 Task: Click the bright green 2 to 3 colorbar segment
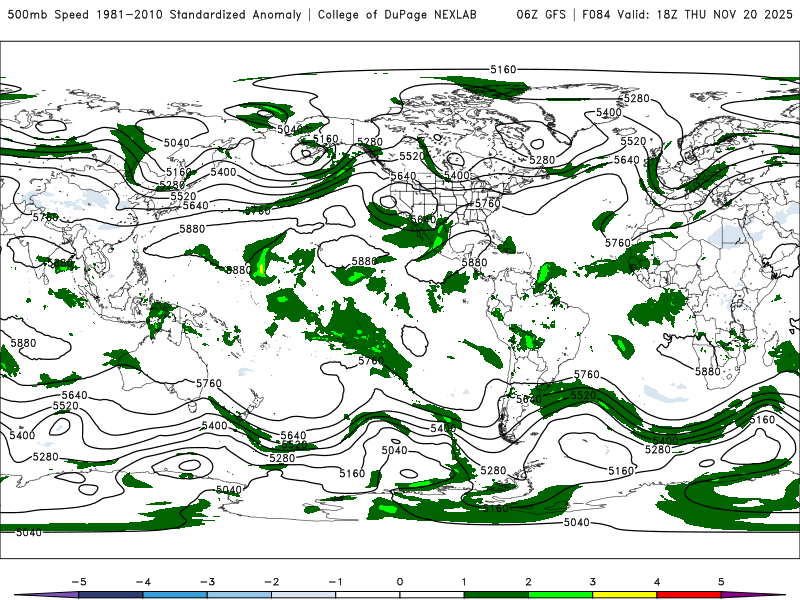(561, 595)
